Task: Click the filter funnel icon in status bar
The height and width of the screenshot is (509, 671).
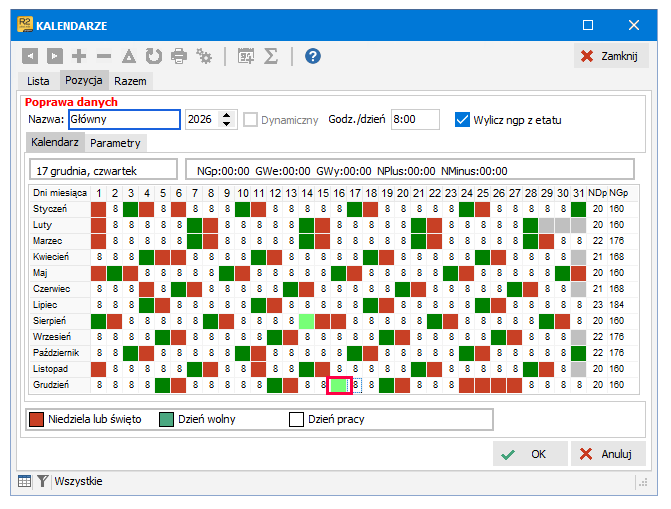Action: click(42, 481)
